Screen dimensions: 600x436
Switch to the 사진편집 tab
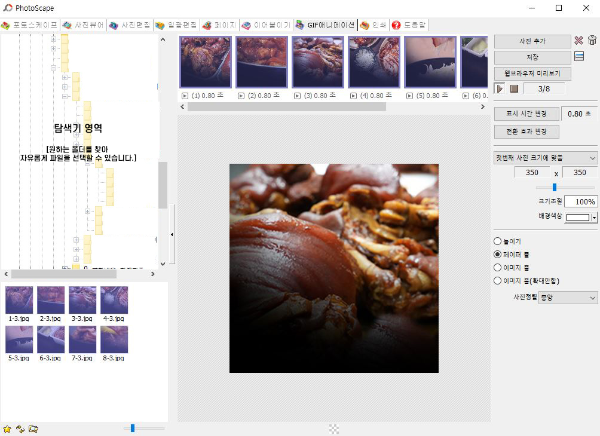click(x=130, y=25)
